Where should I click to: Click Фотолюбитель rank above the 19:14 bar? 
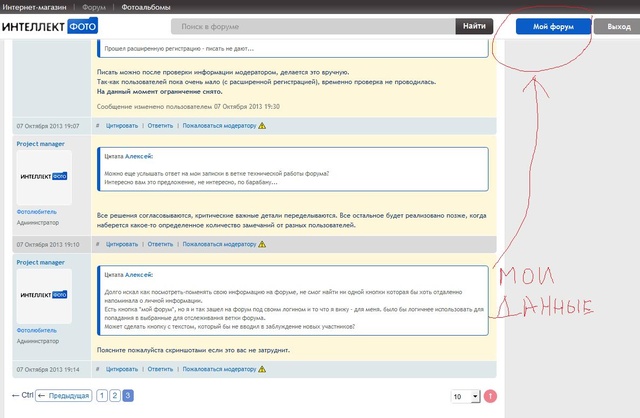tap(37, 330)
